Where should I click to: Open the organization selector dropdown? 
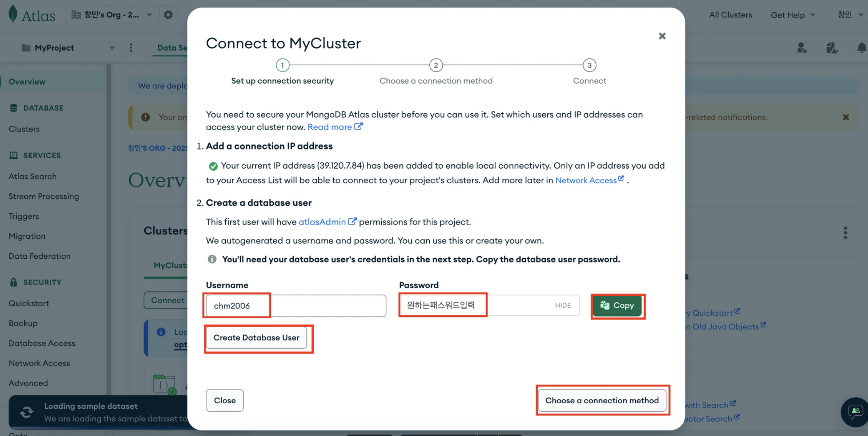[111, 15]
